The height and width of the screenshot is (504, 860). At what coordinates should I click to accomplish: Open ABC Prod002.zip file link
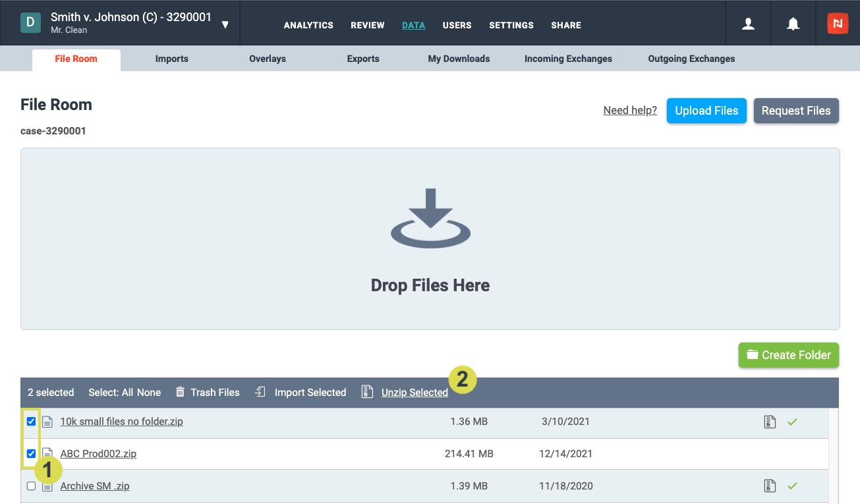[x=98, y=453]
